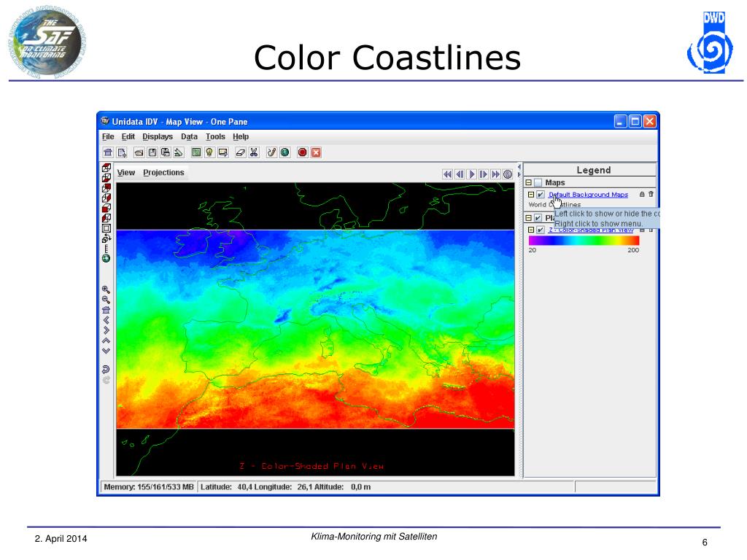Click the green map image toolbar icon
This screenshot has height=560, width=747.
tap(196, 152)
